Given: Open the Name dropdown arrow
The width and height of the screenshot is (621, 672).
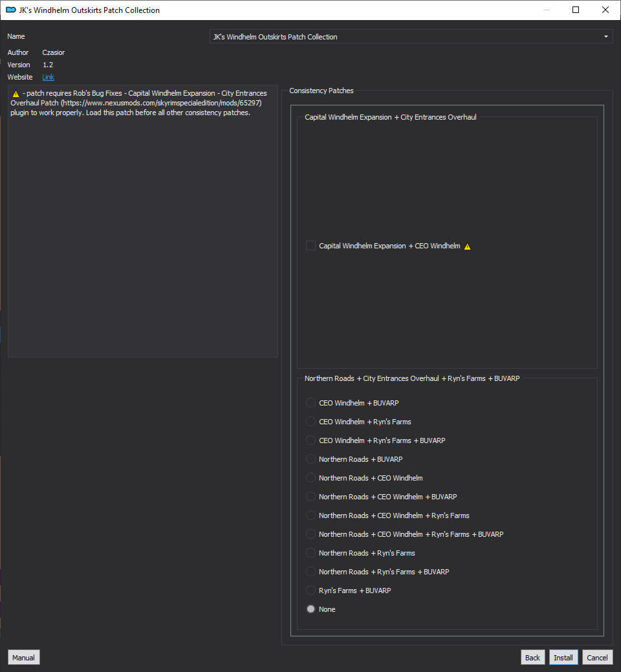Looking at the screenshot, I should click(x=606, y=37).
